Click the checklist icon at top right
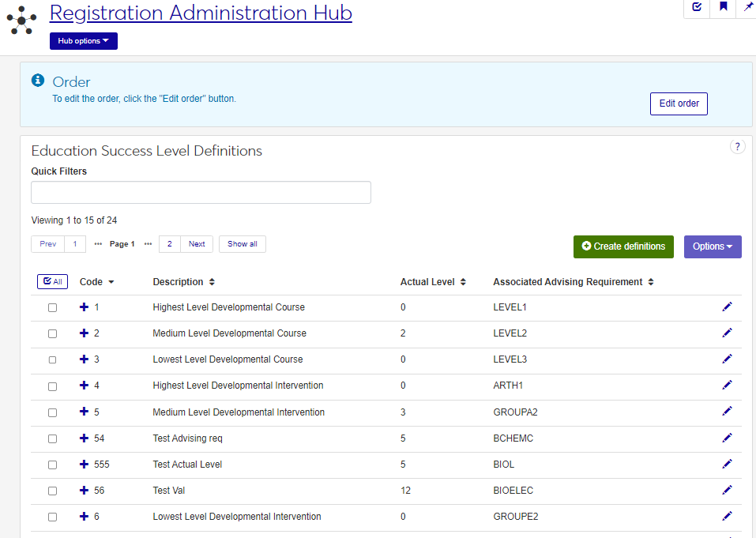756x538 pixels. (696, 7)
